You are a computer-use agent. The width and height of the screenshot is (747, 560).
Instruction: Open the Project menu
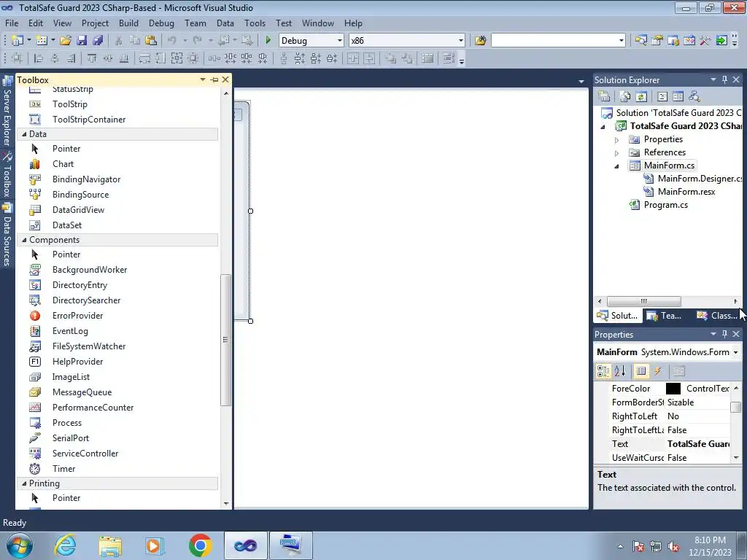coord(95,23)
